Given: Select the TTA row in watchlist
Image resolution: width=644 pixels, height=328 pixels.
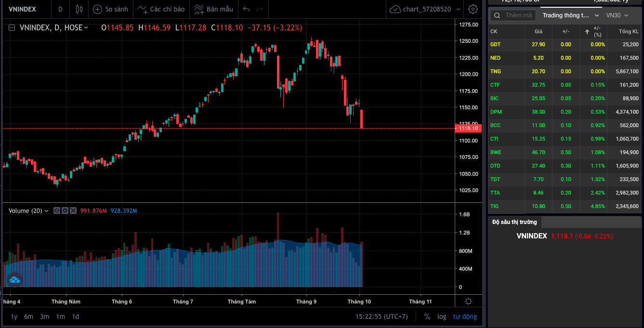Looking at the screenshot, I should click(565, 193).
